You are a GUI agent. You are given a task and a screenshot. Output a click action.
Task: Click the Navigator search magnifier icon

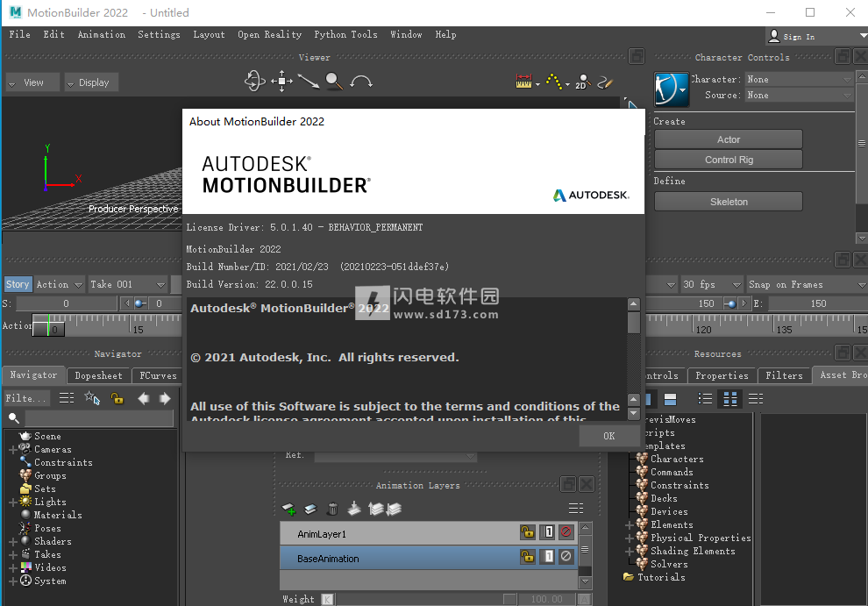pos(14,417)
